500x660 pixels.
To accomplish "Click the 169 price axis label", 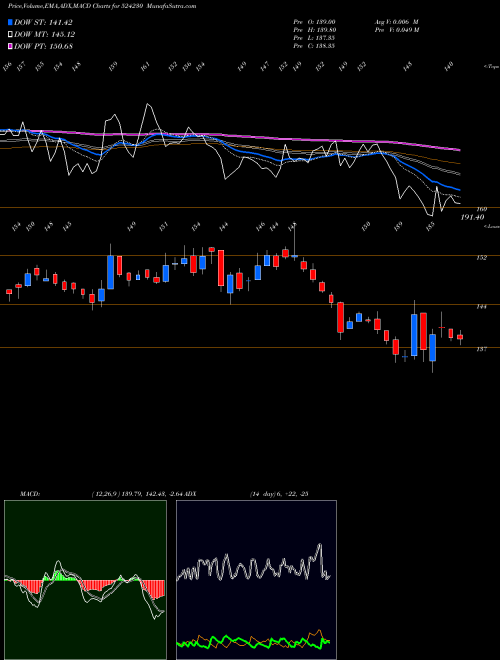I will [x=481, y=209].
